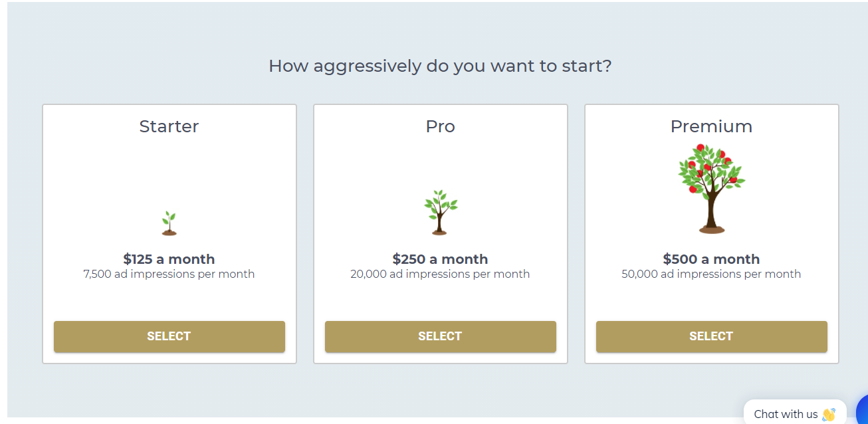Click the Pro plan title
The width and height of the screenshot is (868, 424).
click(x=441, y=126)
